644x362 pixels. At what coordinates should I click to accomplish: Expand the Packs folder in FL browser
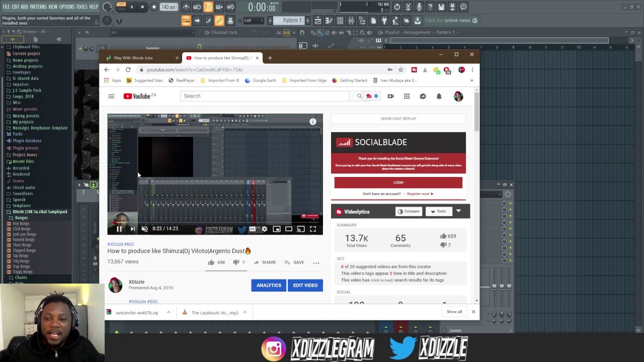coord(18,134)
